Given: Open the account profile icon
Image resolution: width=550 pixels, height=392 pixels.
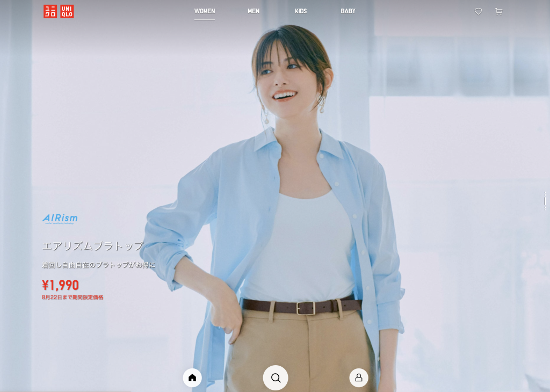Looking at the screenshot, I should click(359, 378).
